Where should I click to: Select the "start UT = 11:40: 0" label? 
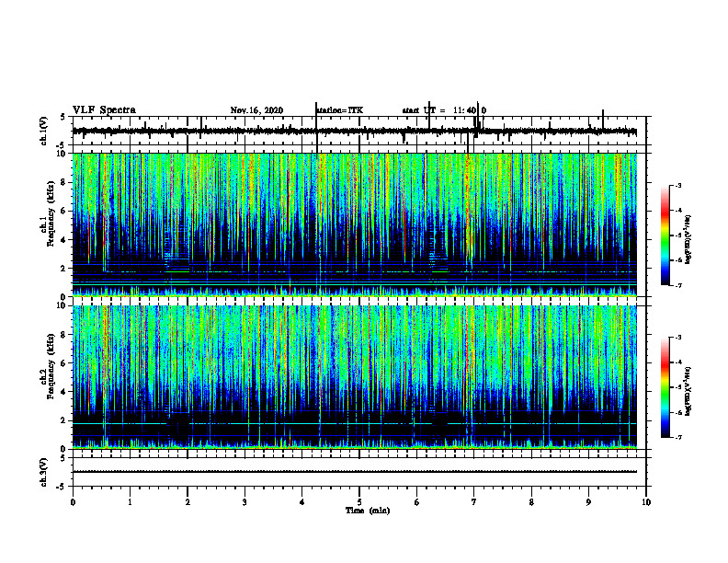[444, 110]
